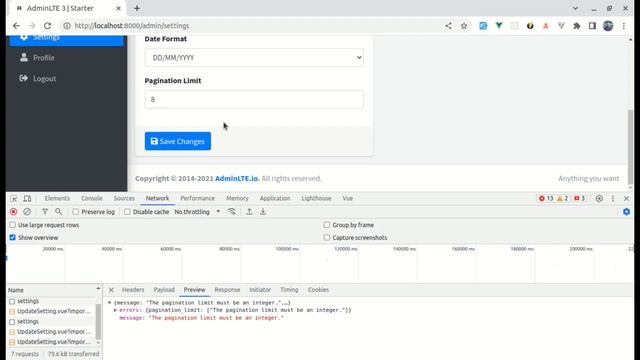Click the share page icon

[448, 26]
